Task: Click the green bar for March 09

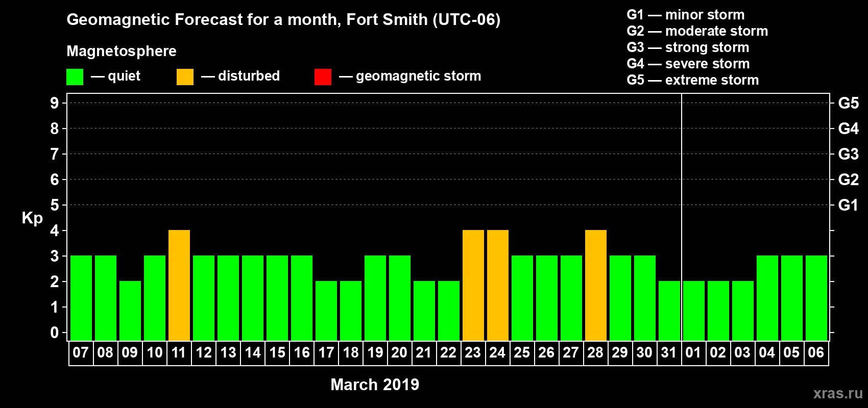Action: 130,311
